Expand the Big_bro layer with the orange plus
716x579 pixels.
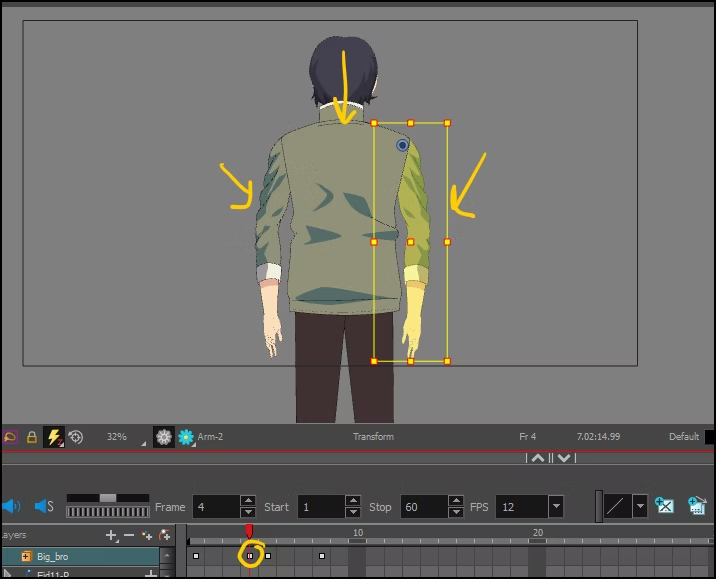coord(26,556)
